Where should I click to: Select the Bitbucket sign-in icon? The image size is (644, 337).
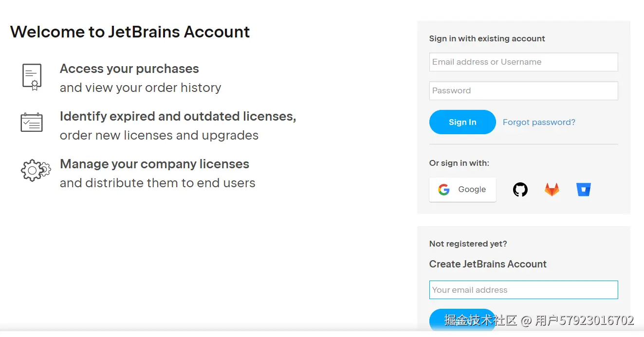pyautogui.click(x=583, y=190)
